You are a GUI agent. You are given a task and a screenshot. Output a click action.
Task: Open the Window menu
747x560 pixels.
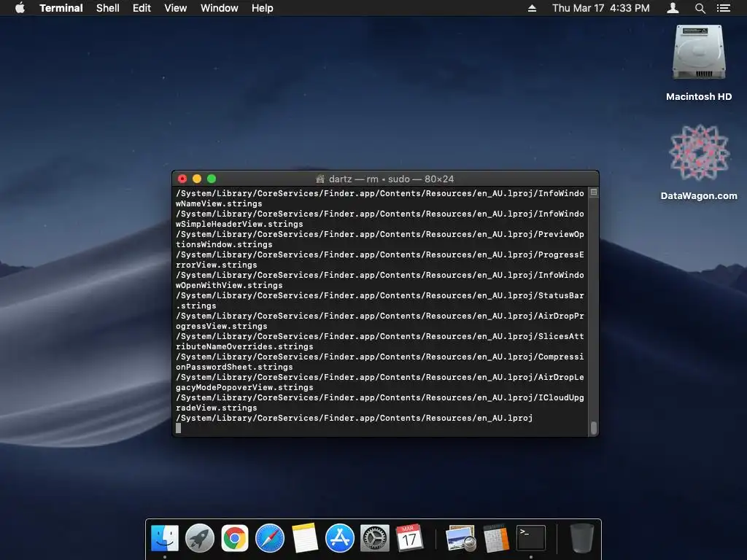click(219, 8)
